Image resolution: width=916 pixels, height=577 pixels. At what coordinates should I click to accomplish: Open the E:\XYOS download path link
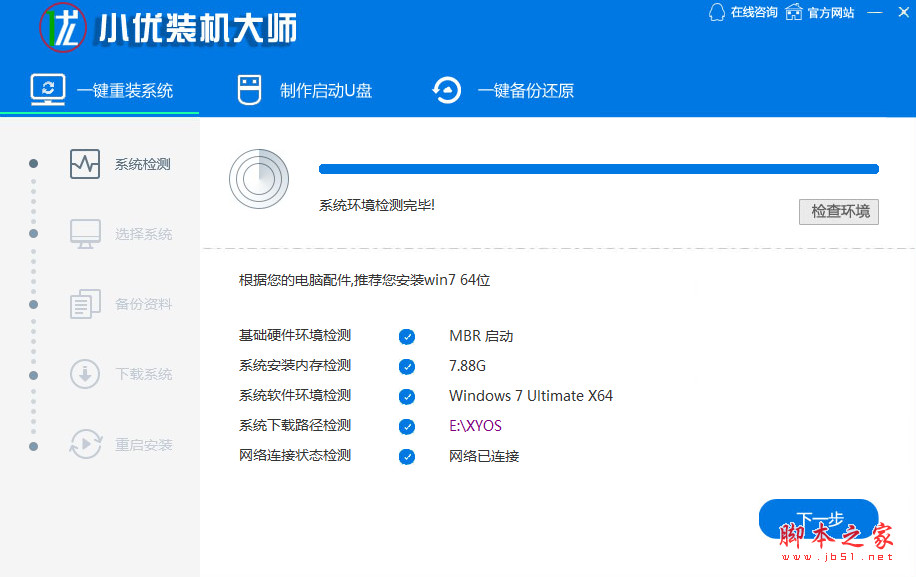[476, 426]
